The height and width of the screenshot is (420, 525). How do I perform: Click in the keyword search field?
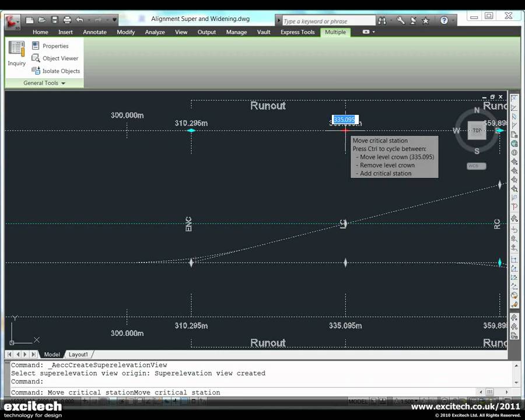pyautogui.click(x=329, y=21)
